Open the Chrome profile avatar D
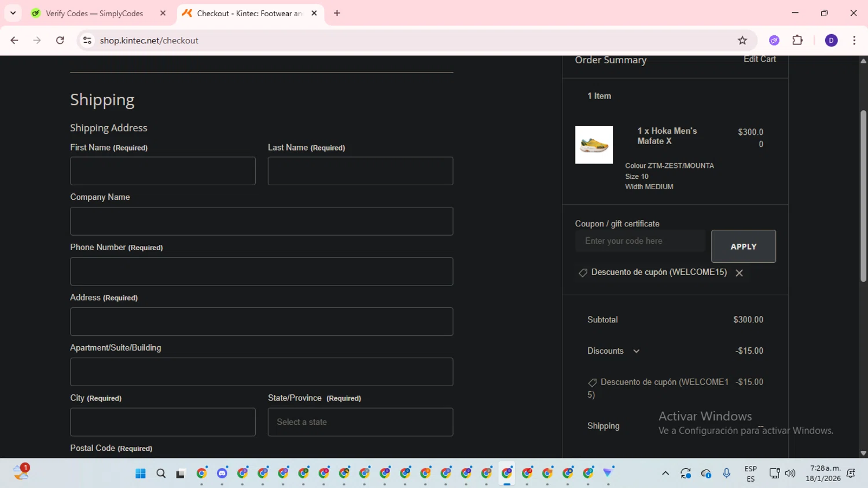This screenshot has width=868, height=488. pyautogui.click(x=831, y=41)
